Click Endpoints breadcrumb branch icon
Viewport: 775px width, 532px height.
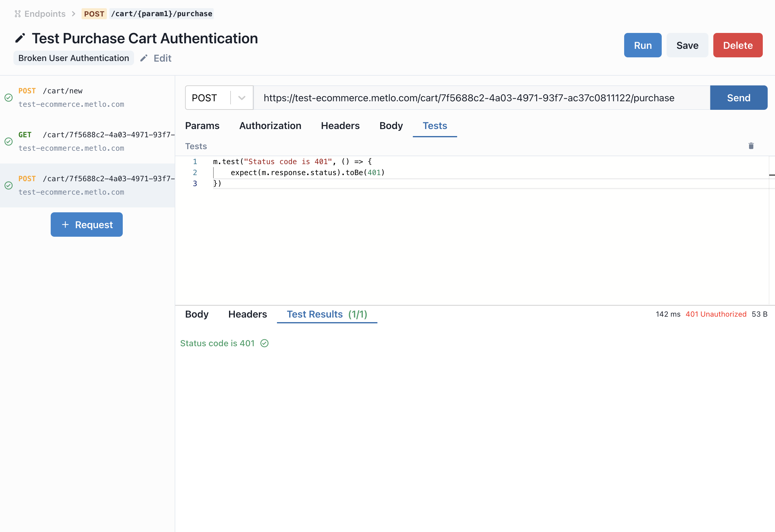click(18, 14)
